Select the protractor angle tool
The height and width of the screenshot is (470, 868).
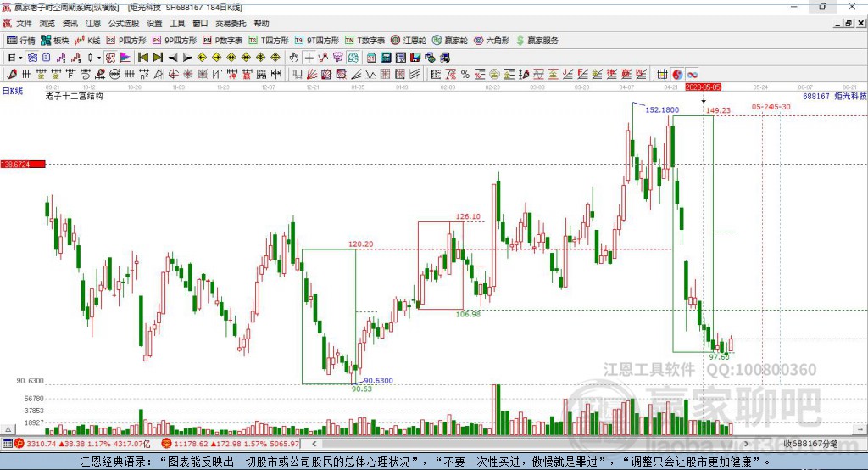click(x=159, y=75)
